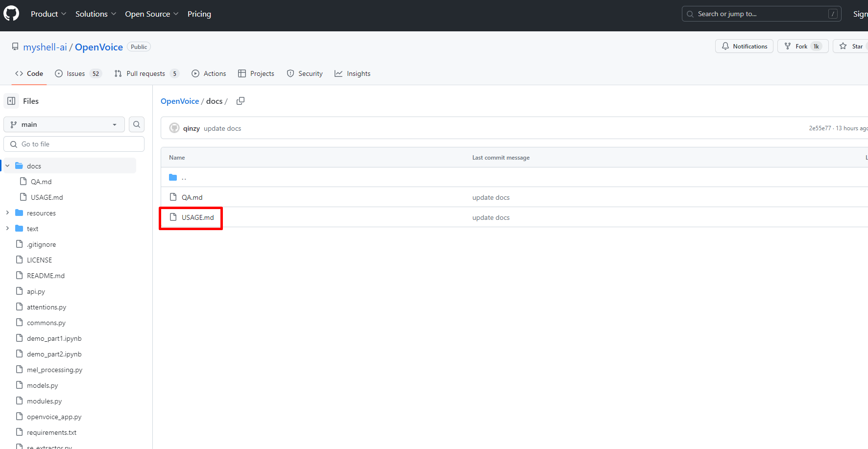This screenshot has width=868, height=449.
Task: Expand the resources folder chevron
Action: coord(7,213)
